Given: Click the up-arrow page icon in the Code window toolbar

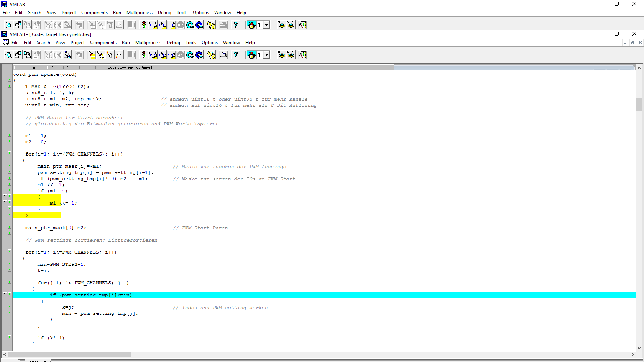Looking at the screenshot, I should 110,55.
